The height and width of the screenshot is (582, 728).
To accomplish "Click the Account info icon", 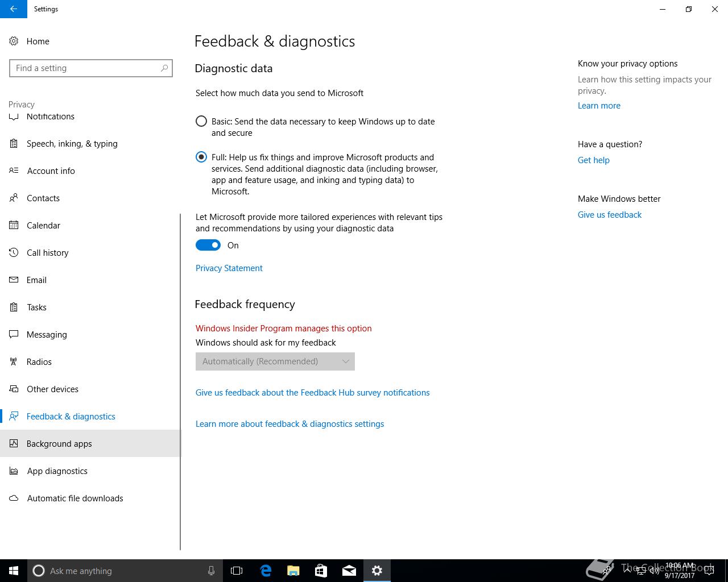I will click(x=14, y=171).
